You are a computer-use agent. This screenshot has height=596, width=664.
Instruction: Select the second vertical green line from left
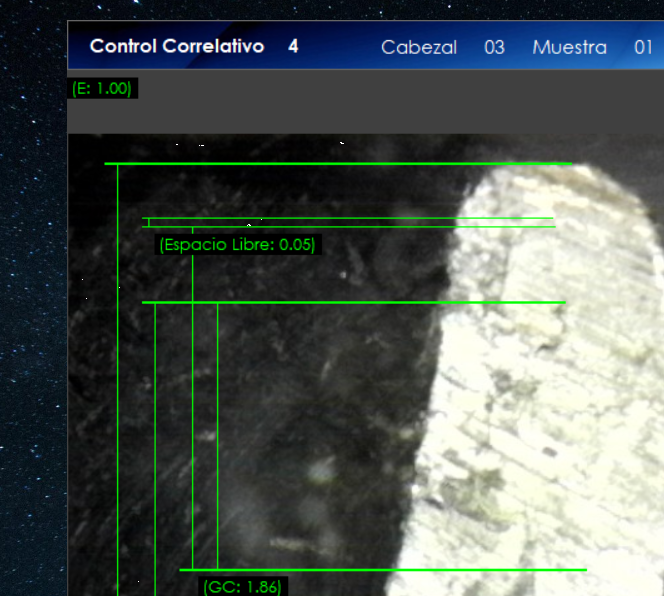coord(155,450)
